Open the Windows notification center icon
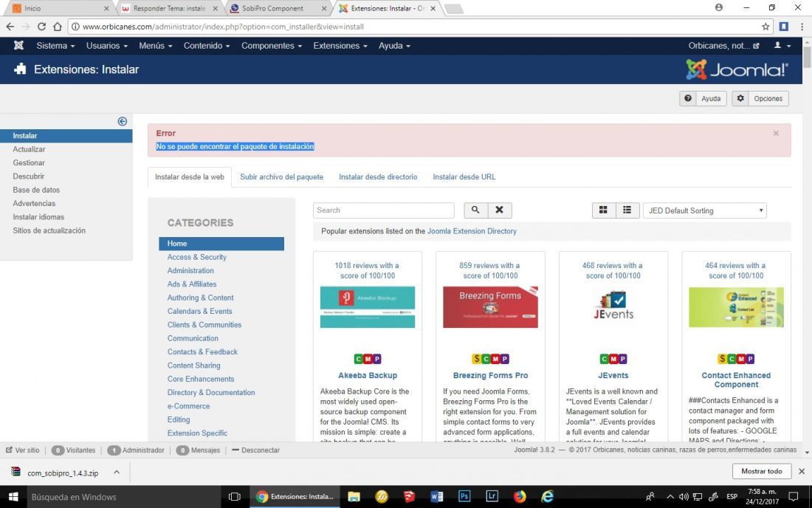The image size is (812, 508). (793, 497)
